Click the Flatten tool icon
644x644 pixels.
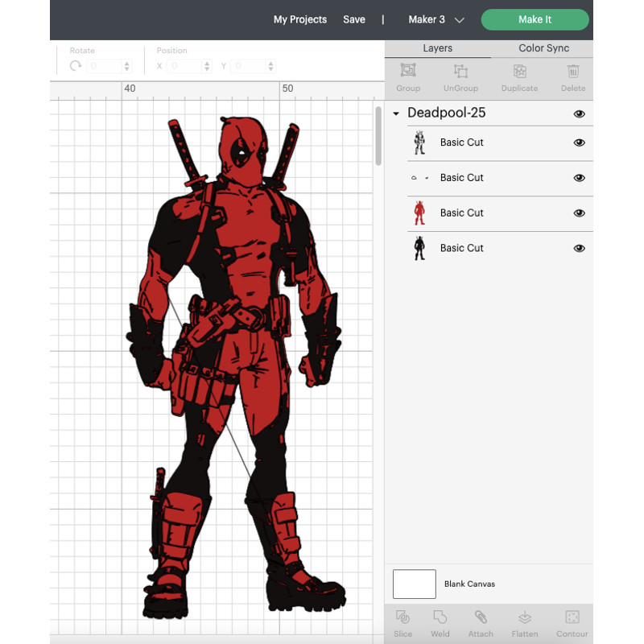(525, 617)
